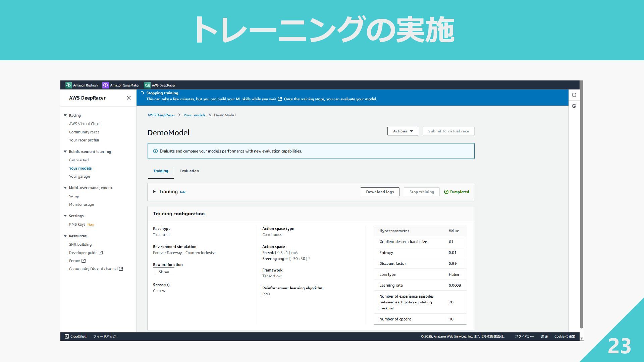Select the Training tab
This screenshot has width=644, height=362.
click(161, 171)
